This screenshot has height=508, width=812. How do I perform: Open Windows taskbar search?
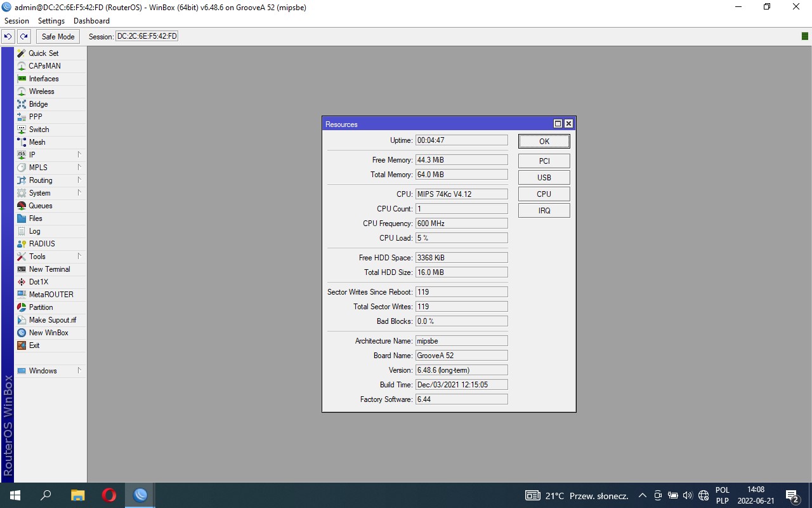[x=46, y=495]
